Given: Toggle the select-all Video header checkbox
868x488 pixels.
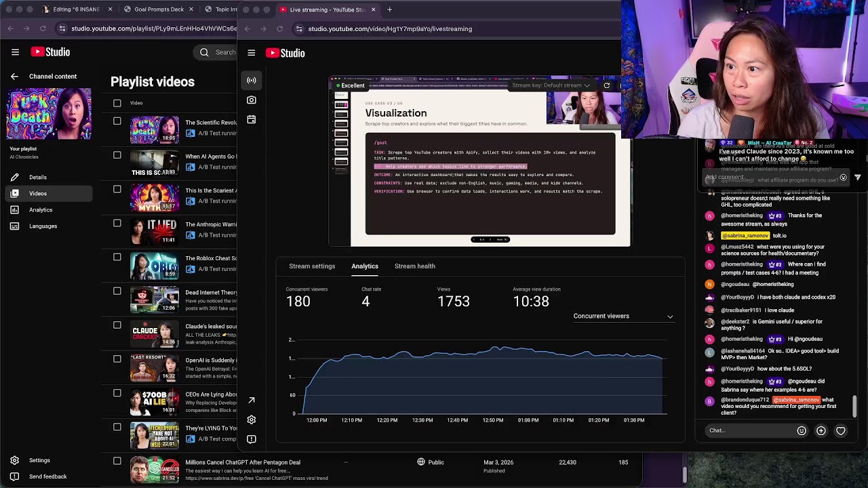Looking at the screenshot, I should 117,103.
